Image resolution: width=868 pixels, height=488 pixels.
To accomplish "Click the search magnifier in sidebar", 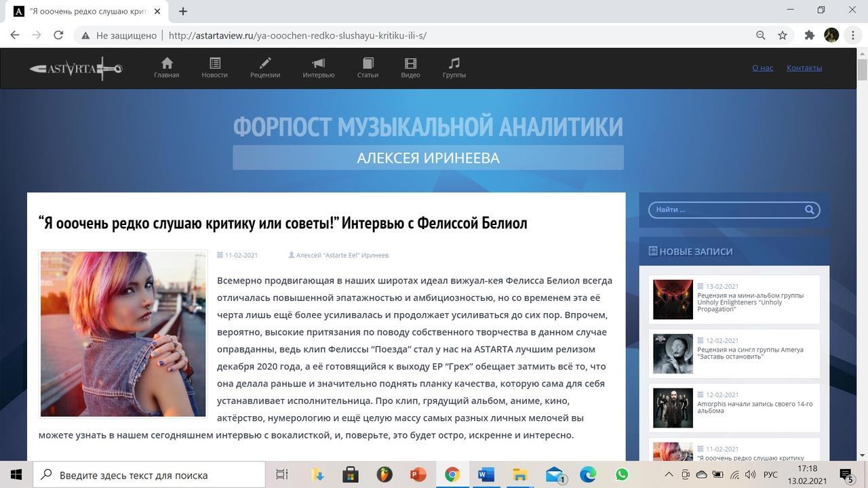I will [x=809, y=210].
